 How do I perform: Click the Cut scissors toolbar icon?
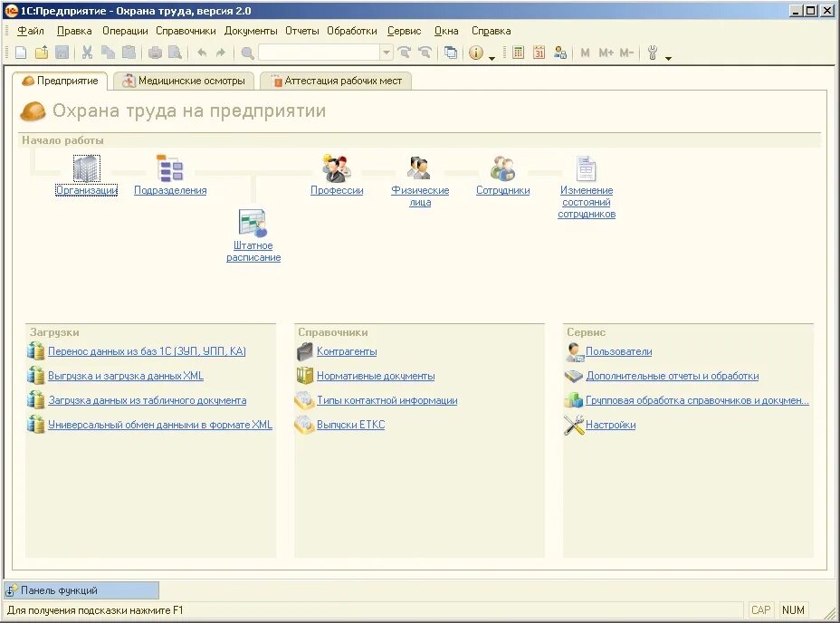[87, 53]
